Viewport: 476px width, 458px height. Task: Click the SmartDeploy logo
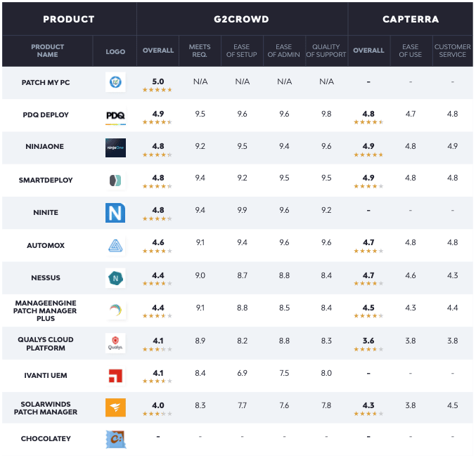(115, 180)
